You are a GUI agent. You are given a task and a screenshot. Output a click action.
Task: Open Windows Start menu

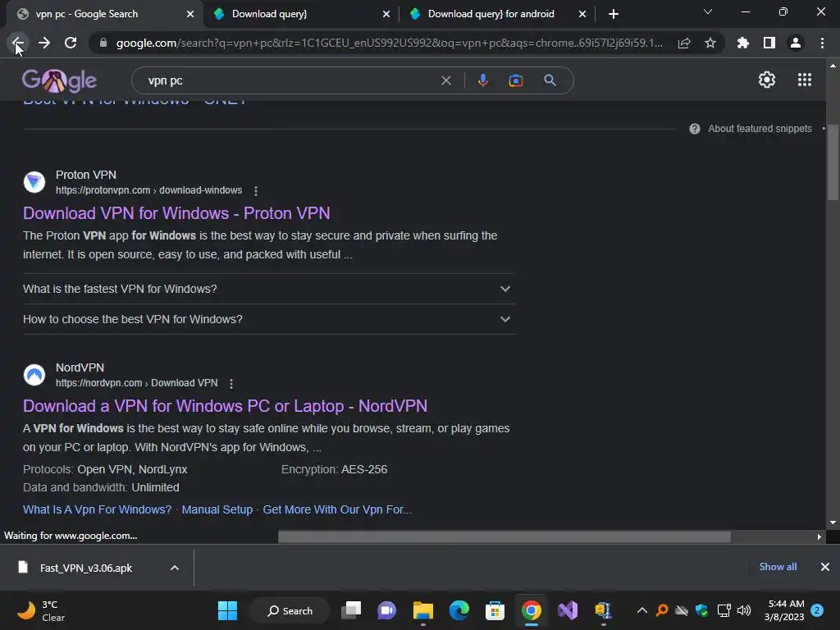[228, 610]
